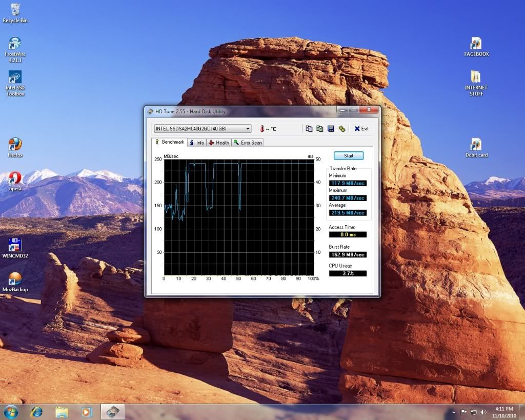Click the HD Tune taskbar button
The height and width of the screenshot is (420, 525).
pos(113,412)
